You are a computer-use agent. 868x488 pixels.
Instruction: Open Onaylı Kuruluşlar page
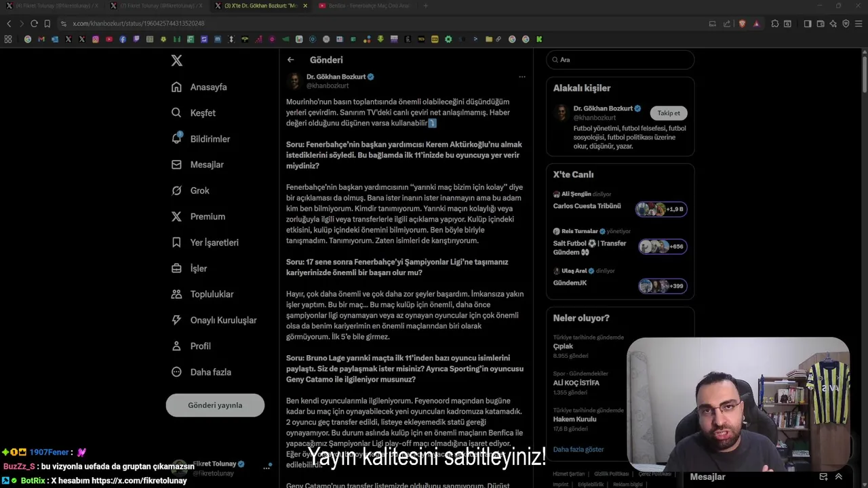[x=214, y=320]
